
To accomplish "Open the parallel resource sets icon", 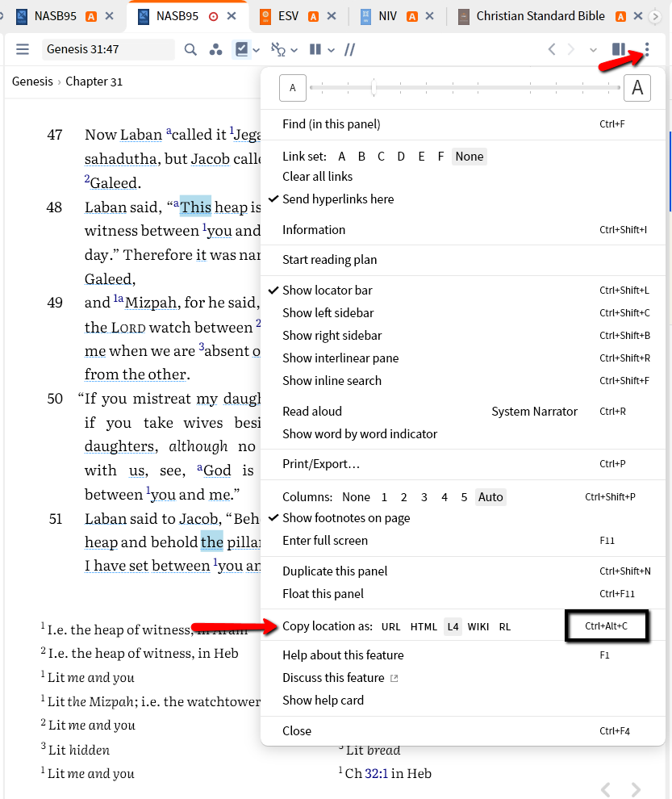I will point(216,49).
